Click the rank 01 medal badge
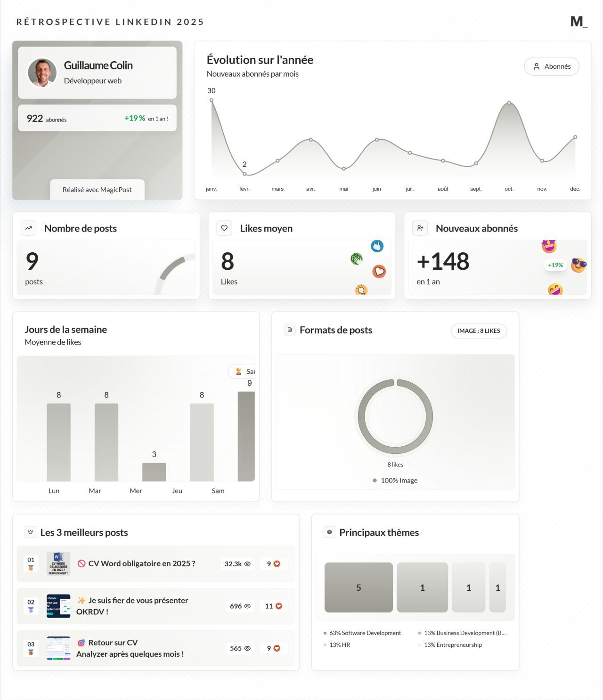The width and height of the screenshot is (603, 700). coord(31,564)
